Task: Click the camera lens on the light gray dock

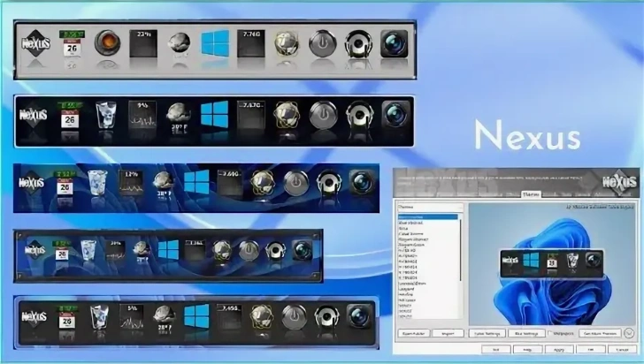Action: point(395,43)
